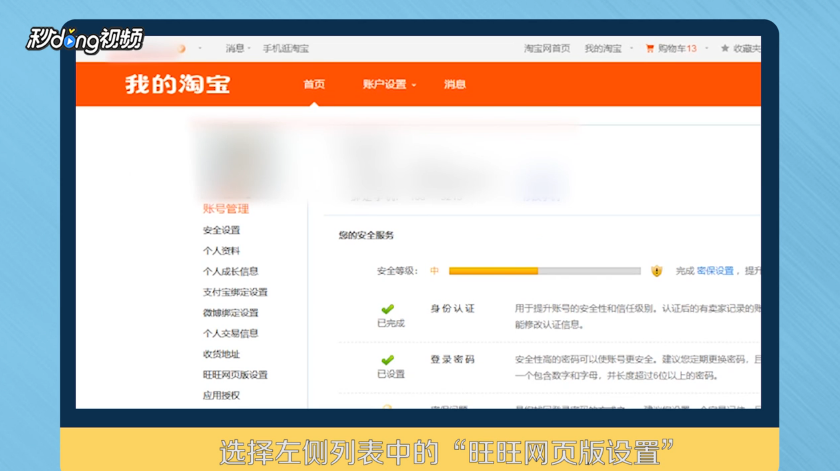Open 个人成长信息 in sidebar
Screen dimensions: 840x471
230,271
